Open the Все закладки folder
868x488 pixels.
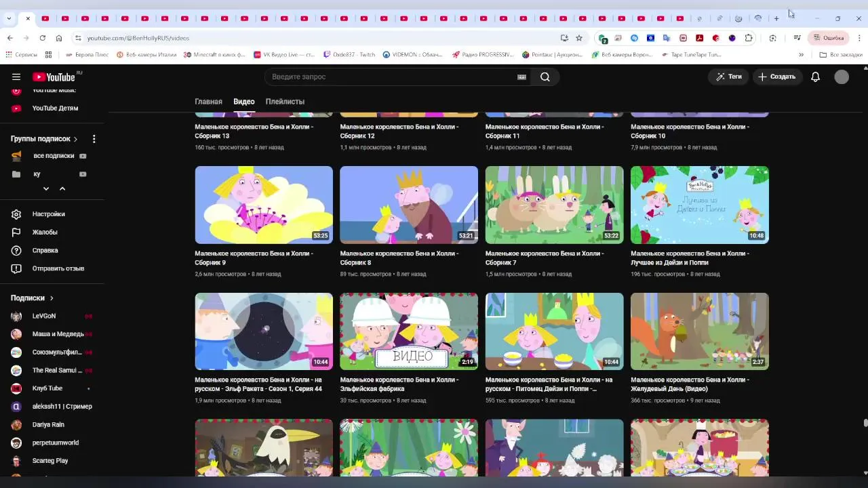[841, 55]
